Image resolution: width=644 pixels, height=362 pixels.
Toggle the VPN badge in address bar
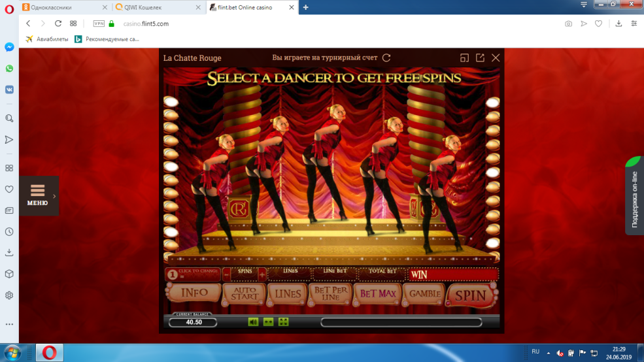[x=99, y=24]
